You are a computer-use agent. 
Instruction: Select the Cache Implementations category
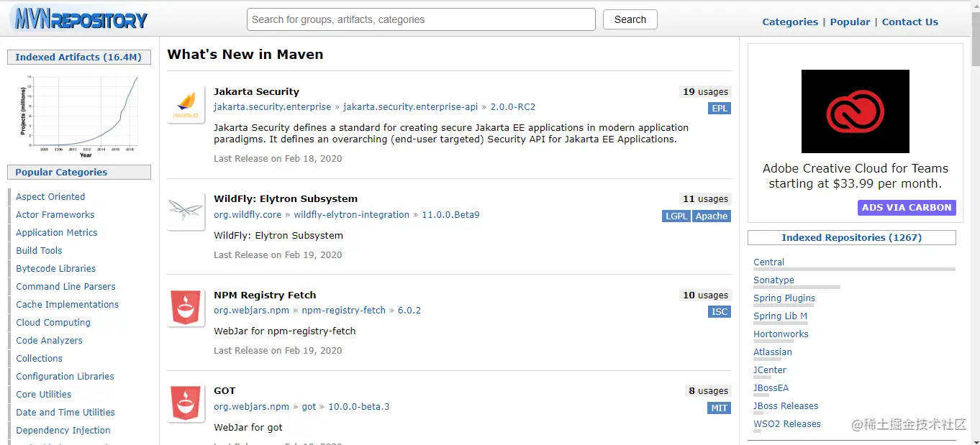tap(68, 304)
